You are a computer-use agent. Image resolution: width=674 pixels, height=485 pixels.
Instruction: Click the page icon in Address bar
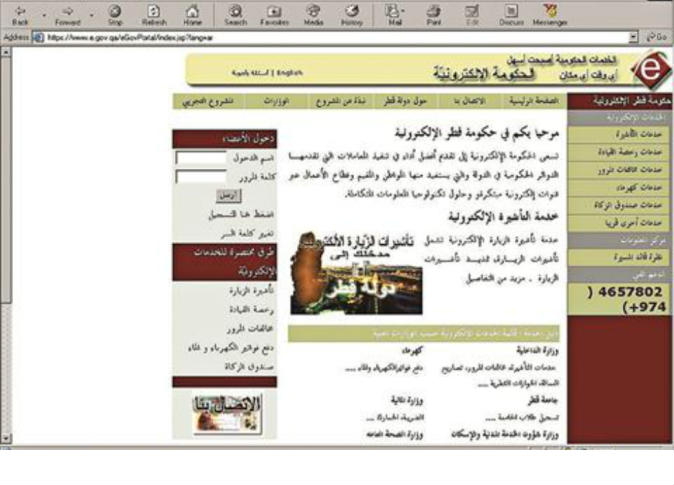click(38, 37)
